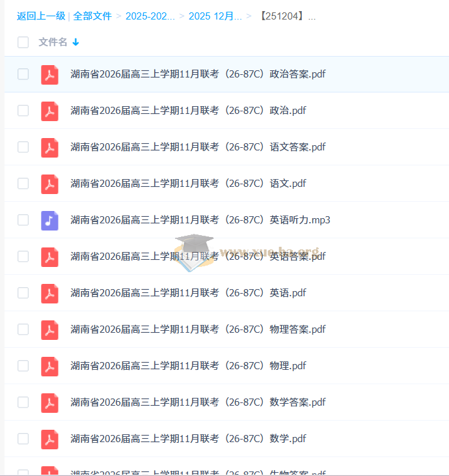Tick the checkbox for 英语听力.mp3

(23, 220)
